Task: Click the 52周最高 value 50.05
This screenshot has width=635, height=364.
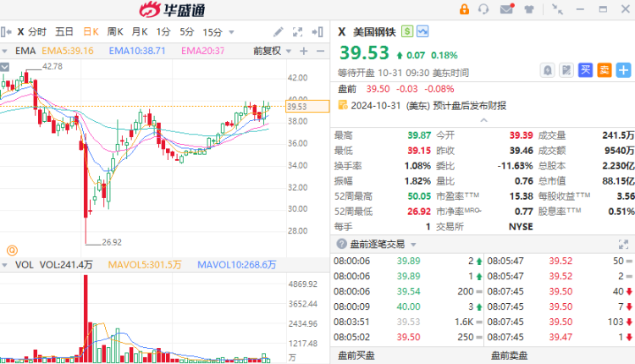Action: point(419,196)
